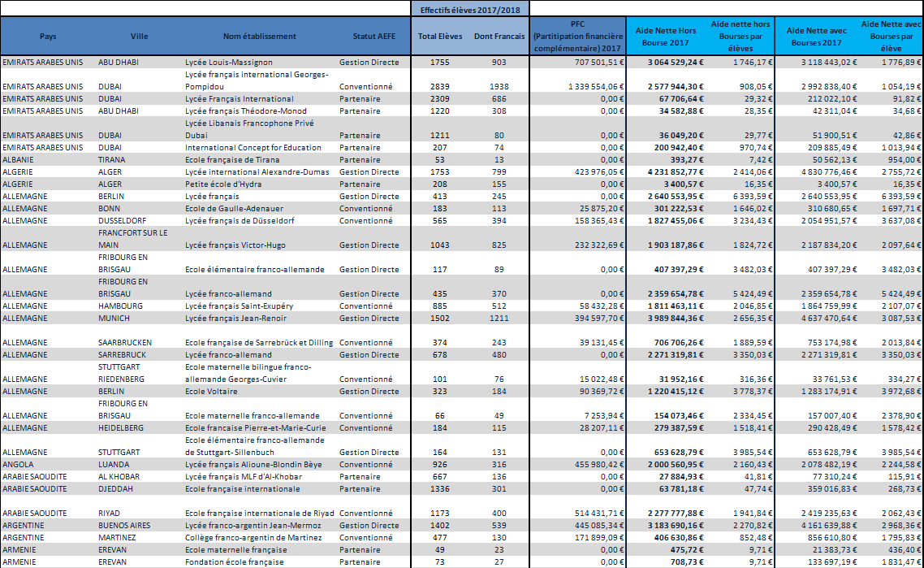Click the 'Aide Nette Hors Bourse 2017' header
The height and width of the screenshot is (568, 924).
(665, 37)
